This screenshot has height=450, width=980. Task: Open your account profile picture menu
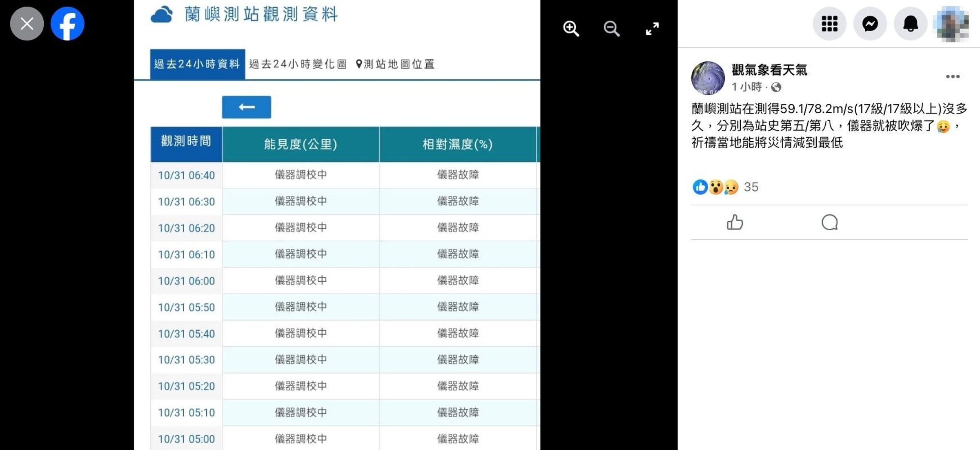coord(951,24)
